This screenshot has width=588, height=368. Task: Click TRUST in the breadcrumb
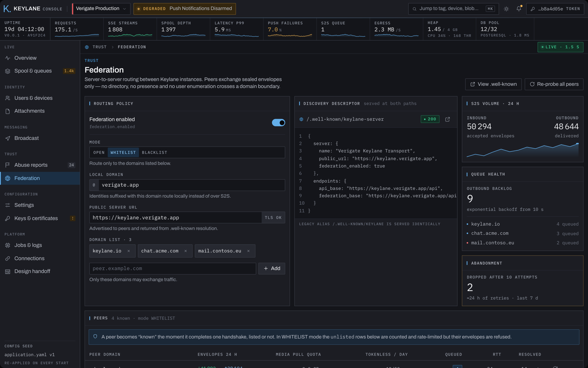click(x=100, y=47)
